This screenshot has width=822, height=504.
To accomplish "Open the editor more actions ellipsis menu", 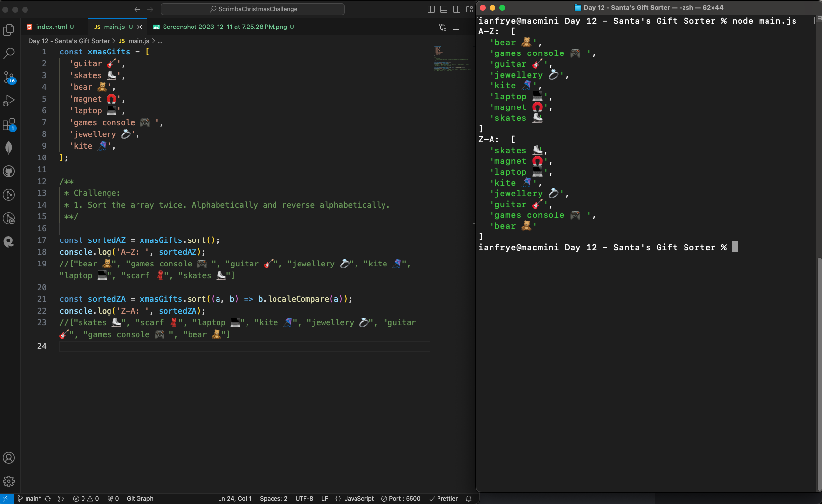I will click(x=468, y=27).
